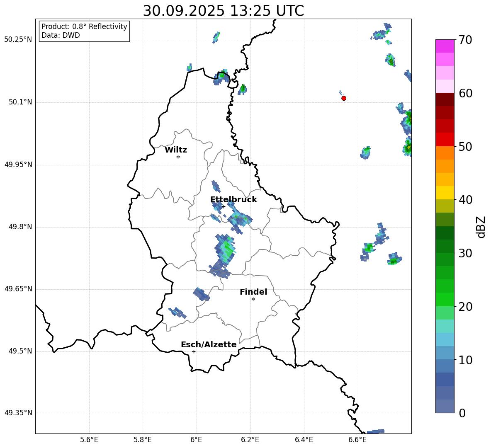Click the 49.5°N latitude label

(20, 351)
